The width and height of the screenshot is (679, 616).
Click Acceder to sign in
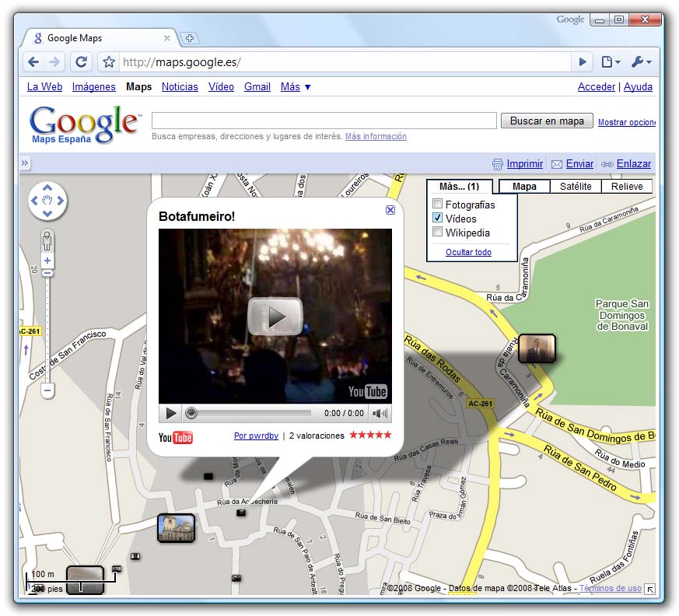click(597, 86)
